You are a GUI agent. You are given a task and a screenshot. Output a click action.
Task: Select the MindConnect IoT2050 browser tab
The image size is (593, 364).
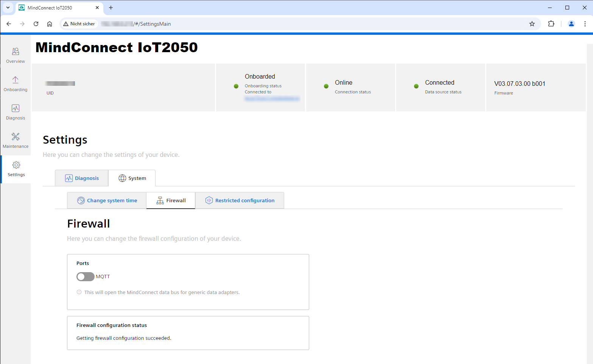click(59, 8)
